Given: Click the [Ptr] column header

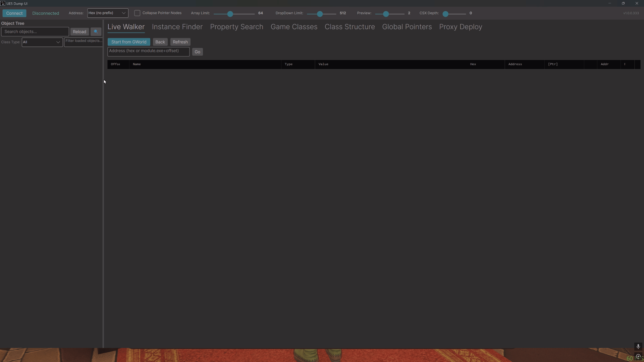Looking at the screenshot, I should click(564, 64).
